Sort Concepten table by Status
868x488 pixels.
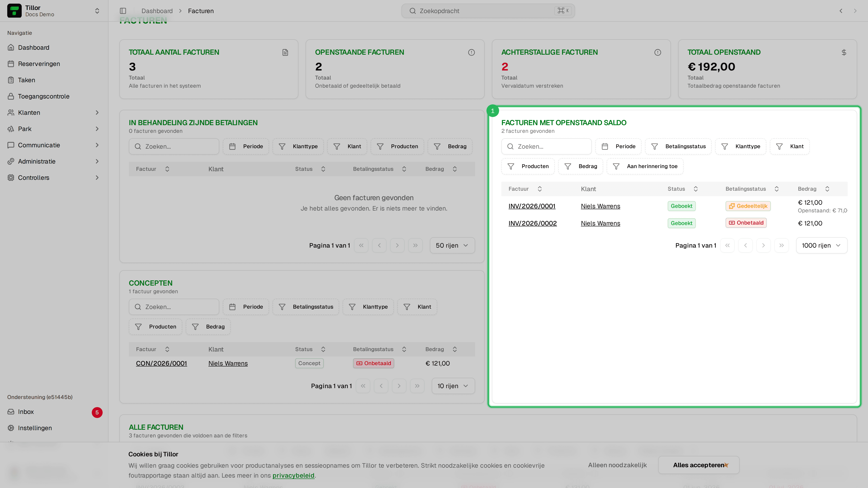point(310,349)
